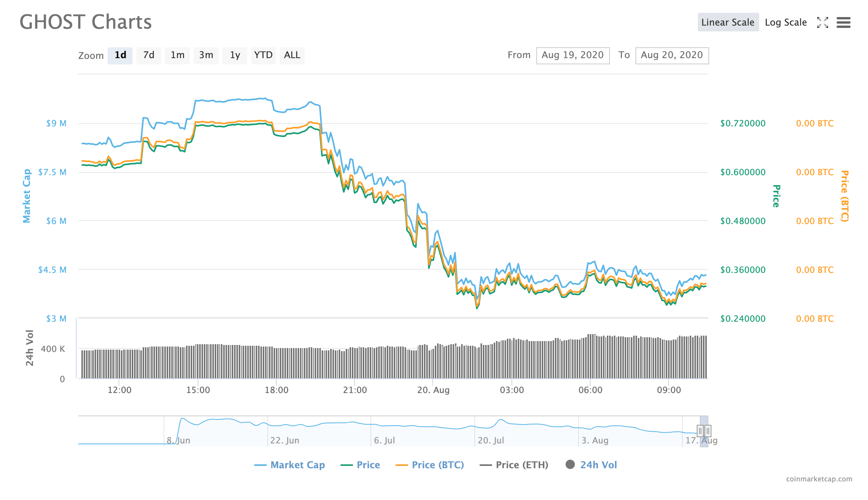868x500 pixels.
Task: Enable Price (ETH) legend series
Action: pyautogui.click(x=522, y=465)
